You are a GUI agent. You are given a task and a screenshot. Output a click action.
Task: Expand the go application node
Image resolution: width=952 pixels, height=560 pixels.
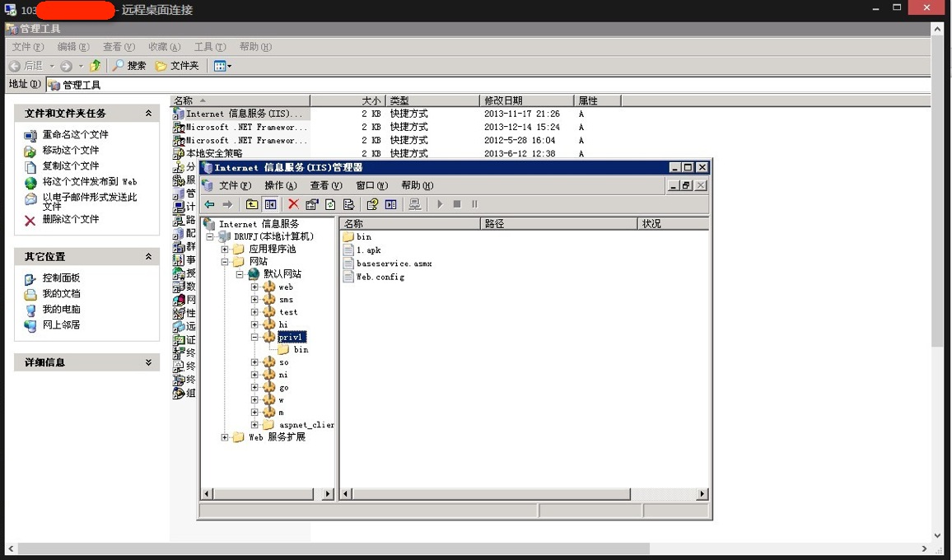(254, 388)
